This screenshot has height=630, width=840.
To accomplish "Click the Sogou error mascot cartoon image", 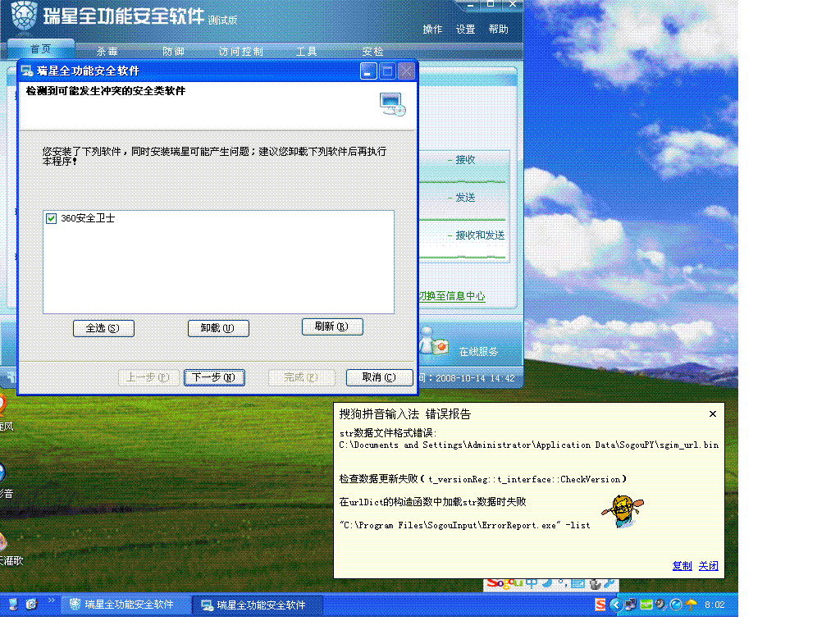I will (623, 511).
